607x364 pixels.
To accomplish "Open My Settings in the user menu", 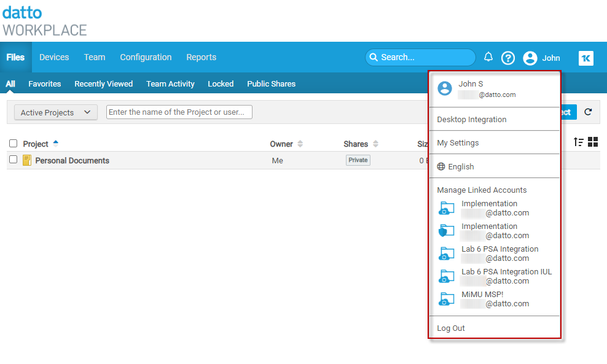I will tap(458, 143).
